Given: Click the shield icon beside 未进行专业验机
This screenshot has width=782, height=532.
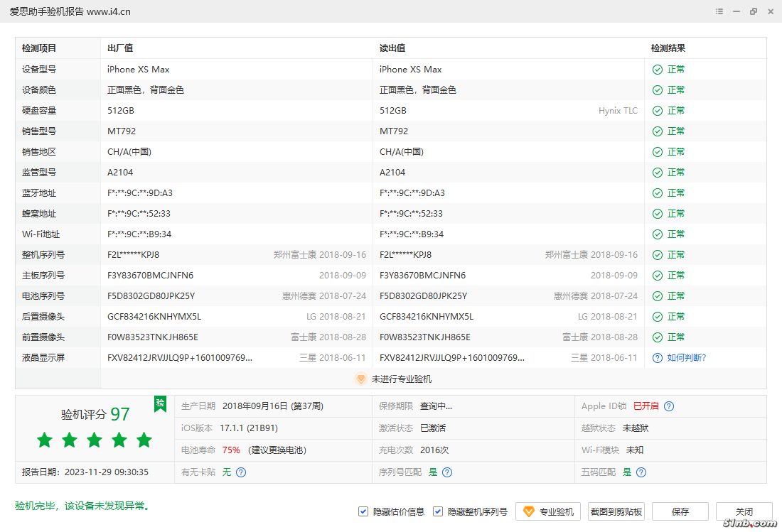Looking at the screenshot, I should click(x=360, y=379).
